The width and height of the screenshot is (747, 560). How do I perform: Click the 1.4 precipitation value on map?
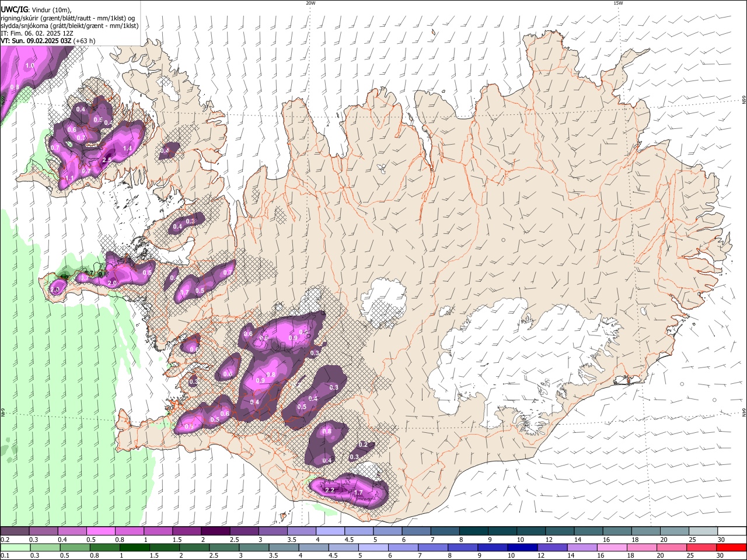point(128,148)
